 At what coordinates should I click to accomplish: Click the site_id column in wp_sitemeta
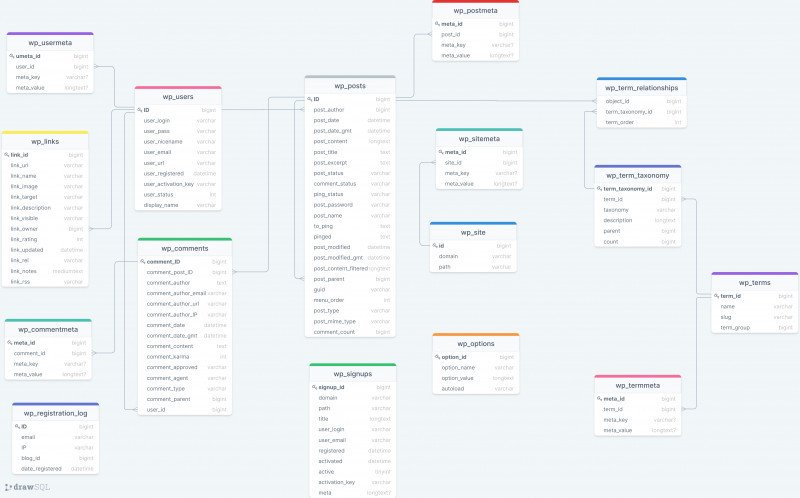(479, 163)
